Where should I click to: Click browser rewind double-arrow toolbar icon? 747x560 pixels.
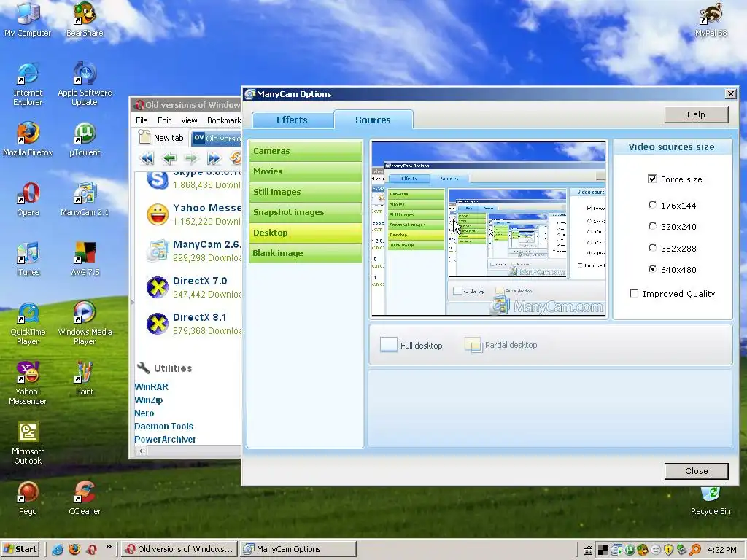pyautogui.click(x=147, y=157)
